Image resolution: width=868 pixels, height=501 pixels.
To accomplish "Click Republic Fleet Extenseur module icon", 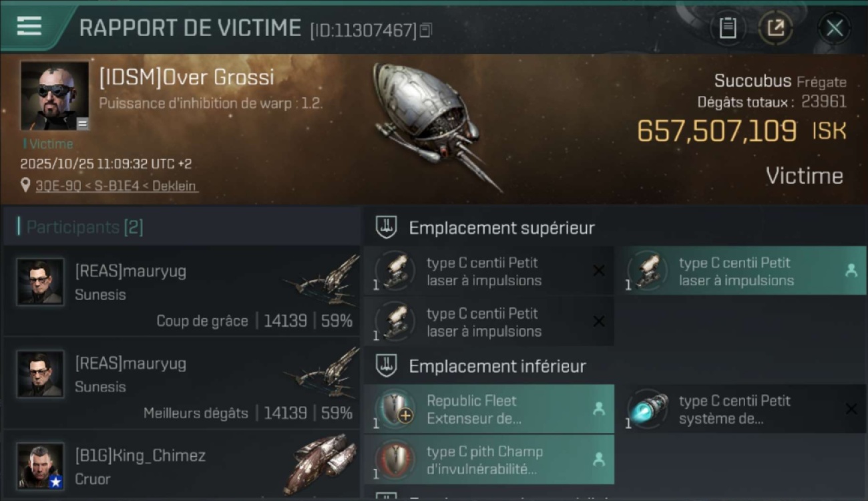I will (x=395, y=408).
